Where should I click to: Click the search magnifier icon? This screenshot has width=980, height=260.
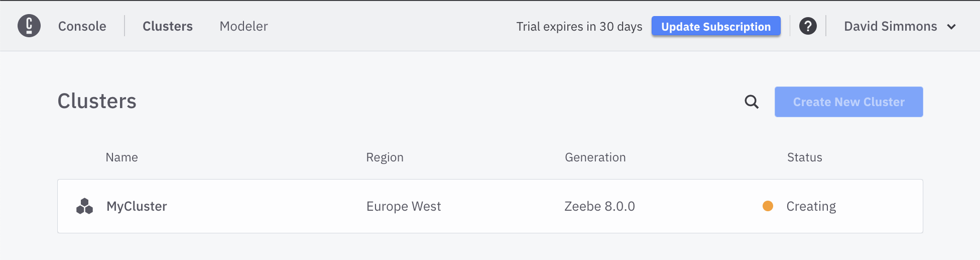coord(752,102)
